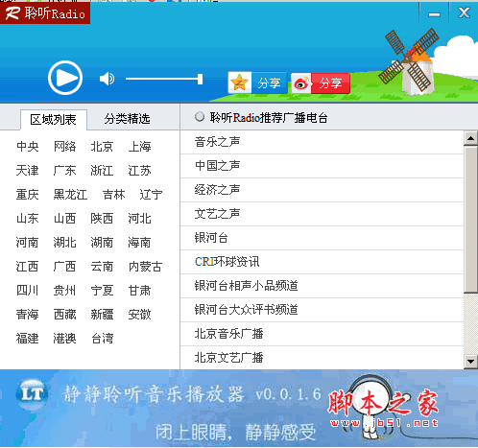The image size is (478, 448).
Task: Select the CRI环球资讯 station
Action: [x=322, y=262]
